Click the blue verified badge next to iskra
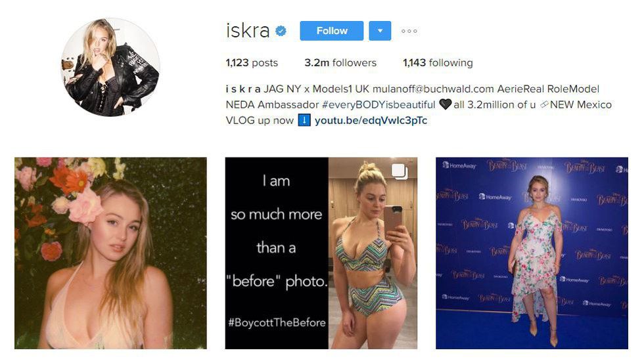This screenshot has height=363, width=644. [x=281, y=31]
